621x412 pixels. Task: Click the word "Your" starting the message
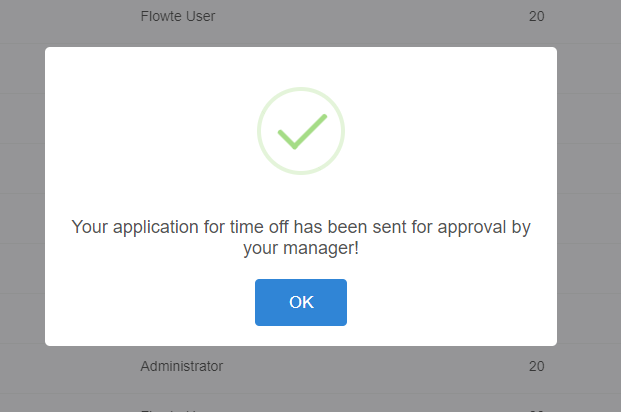[x=90, y=227]
